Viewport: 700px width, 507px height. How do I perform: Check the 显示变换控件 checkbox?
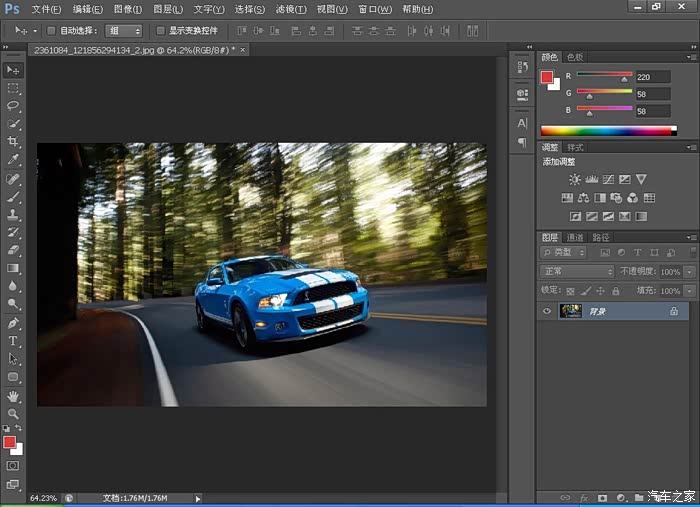point(160,31)
